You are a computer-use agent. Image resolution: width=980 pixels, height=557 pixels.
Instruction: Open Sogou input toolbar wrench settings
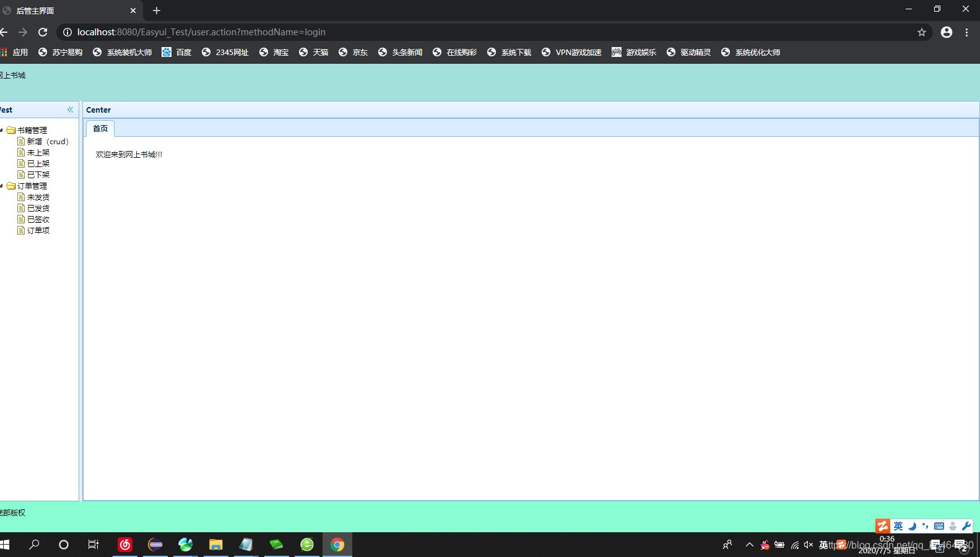[x=966, y=526]
